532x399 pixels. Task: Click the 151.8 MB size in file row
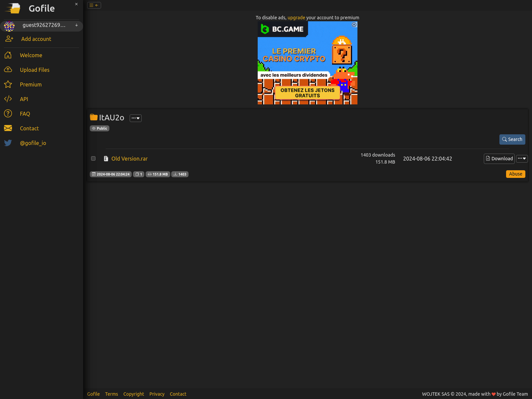coord(385,162)
